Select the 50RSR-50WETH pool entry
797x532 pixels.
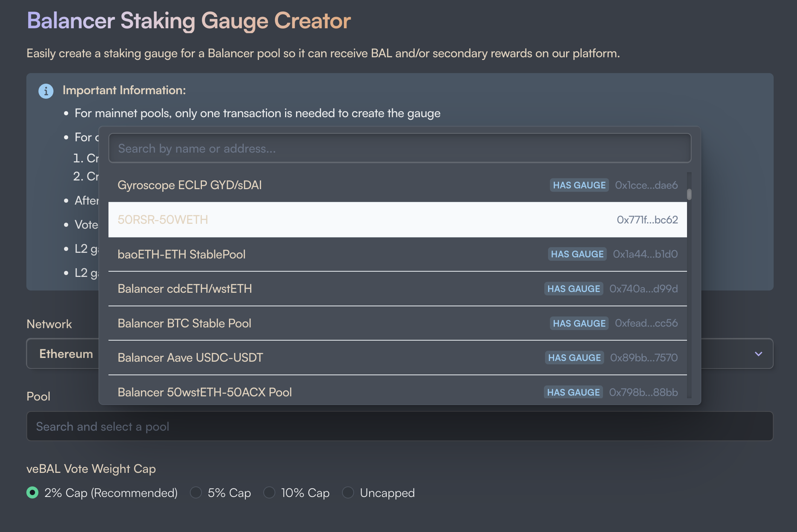163,220
